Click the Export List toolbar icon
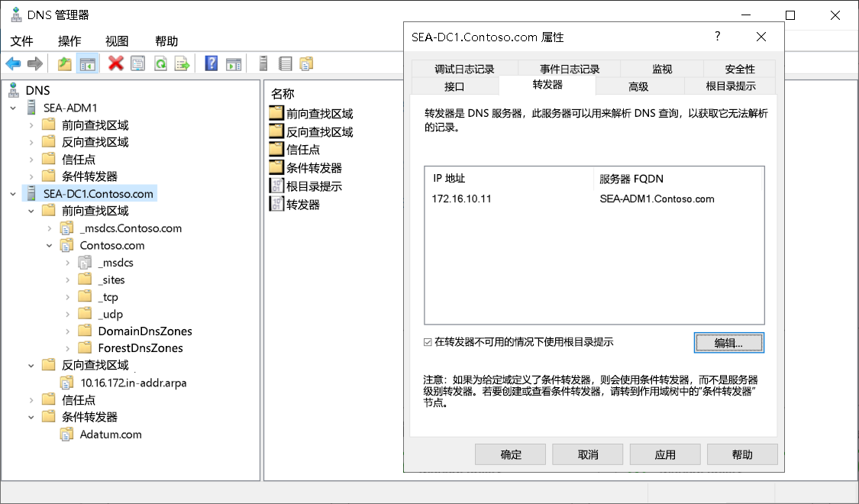 pyautogui.click(x=182, y=63)
